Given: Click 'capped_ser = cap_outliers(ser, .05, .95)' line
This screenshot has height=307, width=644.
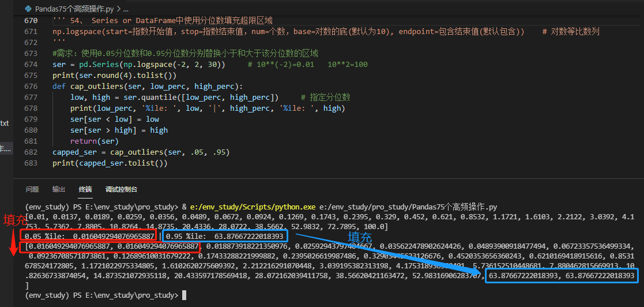Looking at the screenshot, I should [x=141, y=152].
